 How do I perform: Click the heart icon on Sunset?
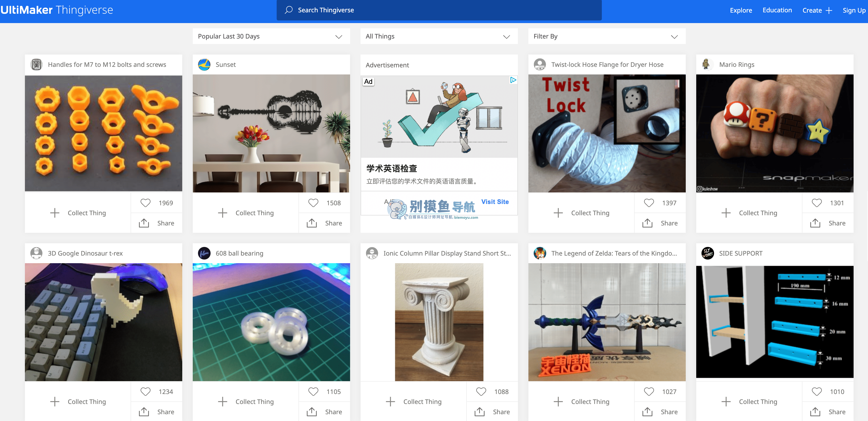pyautogui.click(x=313, y=203)
